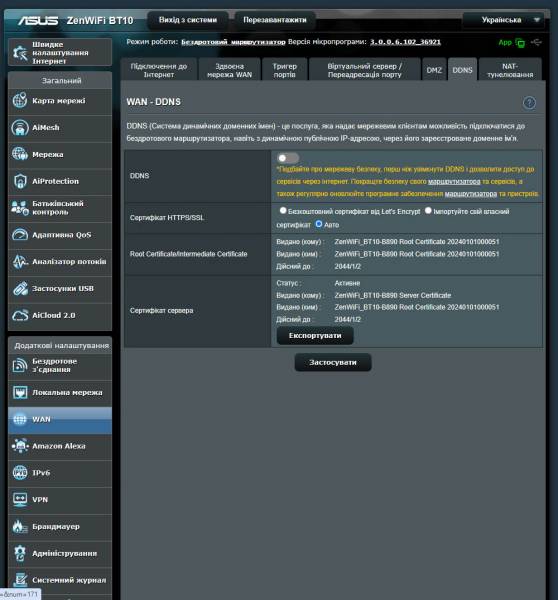Screen dimensions: 558x600
Task: Open wireless settings icon
Action: tap(20, 365)
